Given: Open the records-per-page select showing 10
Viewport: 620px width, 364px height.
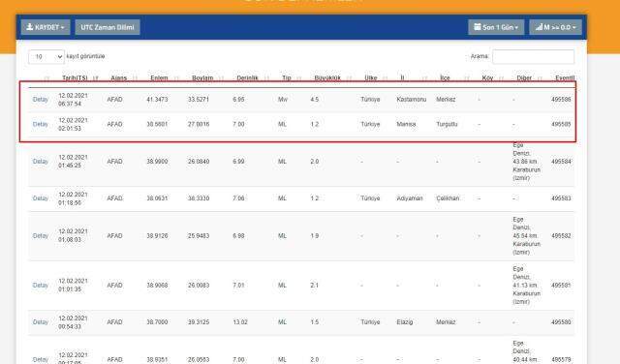Looking at the screenshot, I should (46, 57).
